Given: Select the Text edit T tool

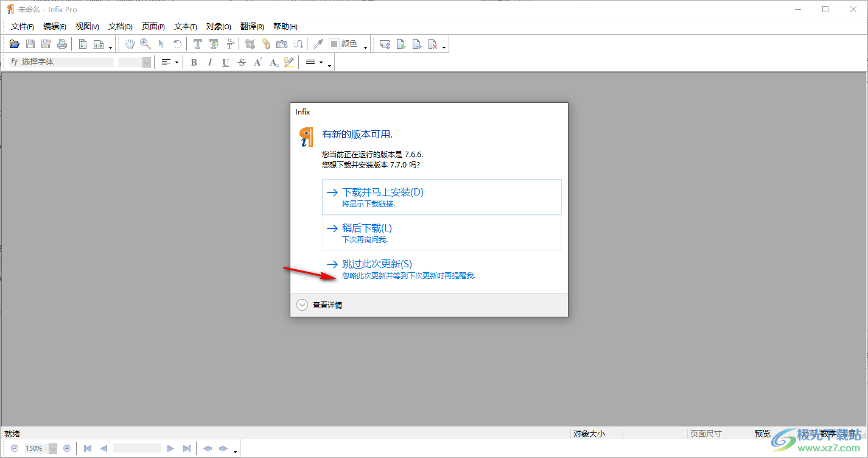Looking at the screenshot, I should [198, 44].
